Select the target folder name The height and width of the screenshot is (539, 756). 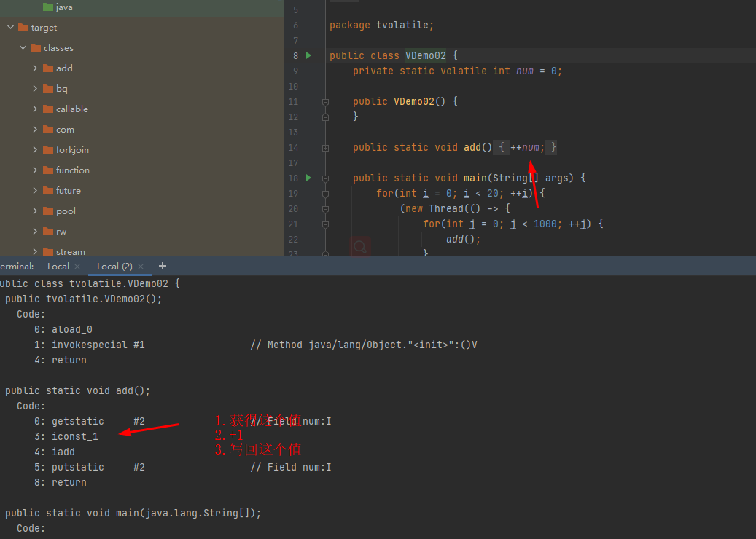coord(44,28)
